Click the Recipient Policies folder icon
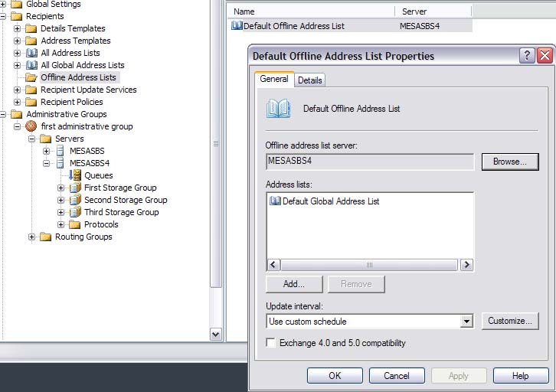This screenshot has width=556, height=392. (31, 102)
